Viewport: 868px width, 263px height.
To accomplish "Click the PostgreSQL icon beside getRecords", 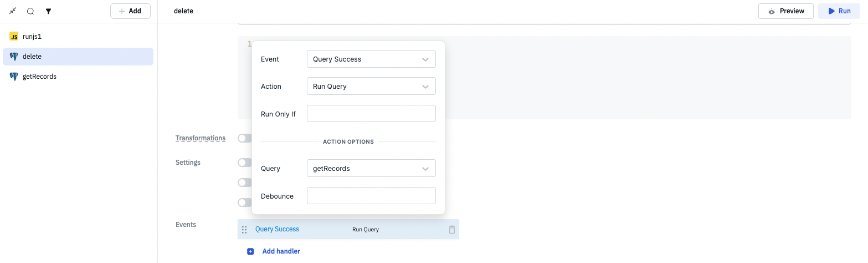I will (x=14, y=77).
